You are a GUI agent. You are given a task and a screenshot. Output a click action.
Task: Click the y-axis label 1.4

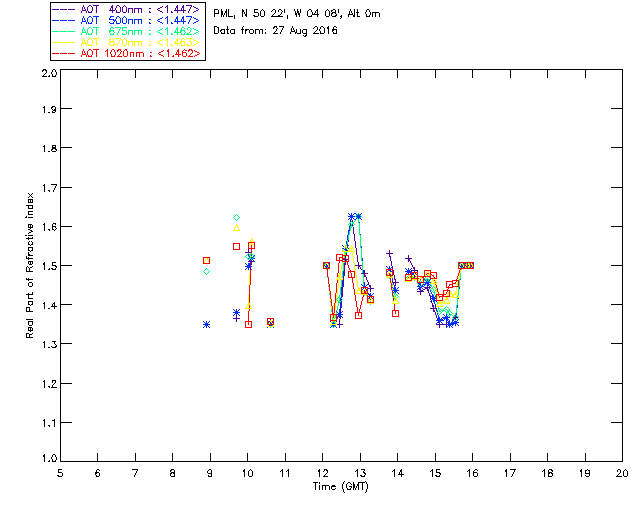click(49, 305)
